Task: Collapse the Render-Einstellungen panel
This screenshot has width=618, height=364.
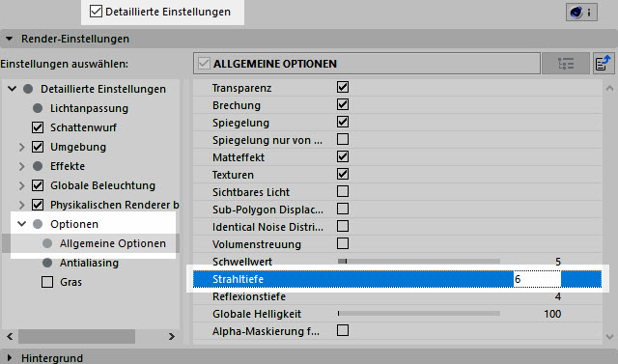Action: [x=9, y=39]
